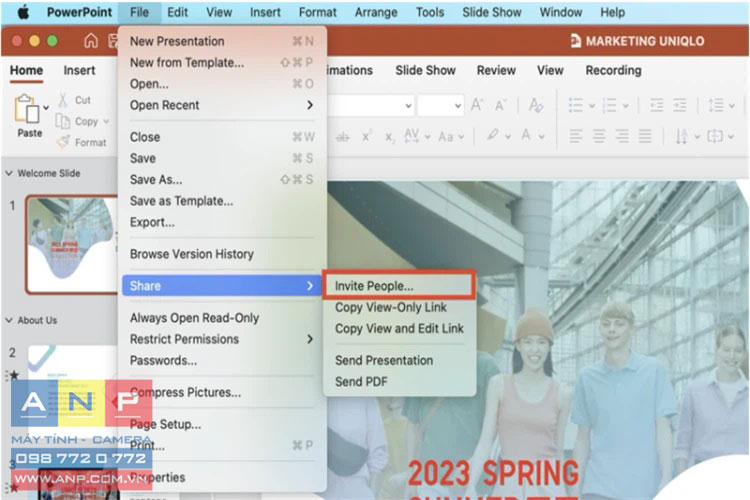Justify text alignment
Screen dimensions: 750x500
(x=645, y=136)
